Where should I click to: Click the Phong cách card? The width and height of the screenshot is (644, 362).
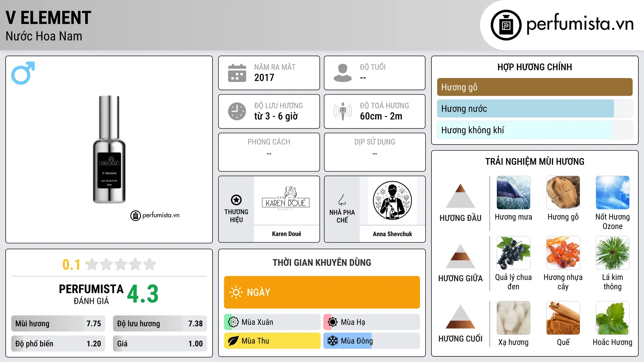[269, 152]
